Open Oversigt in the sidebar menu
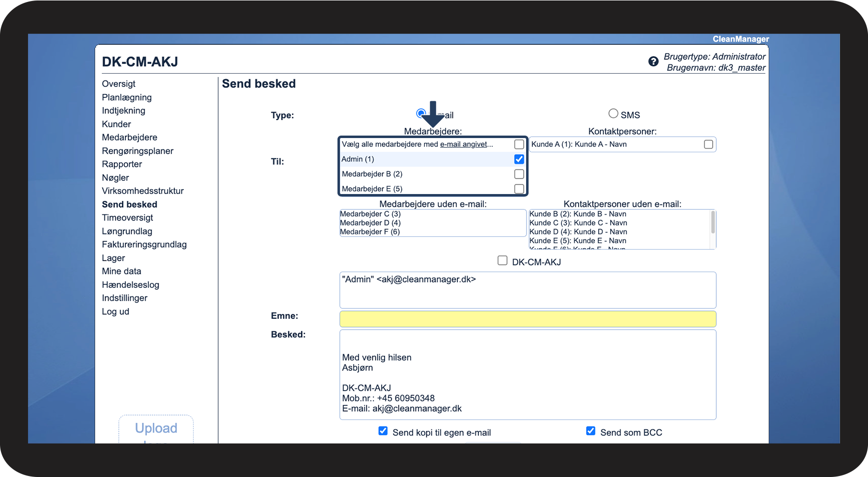This screenshot has height=477, width=868. pyautogui.click(x=118, y=84)
